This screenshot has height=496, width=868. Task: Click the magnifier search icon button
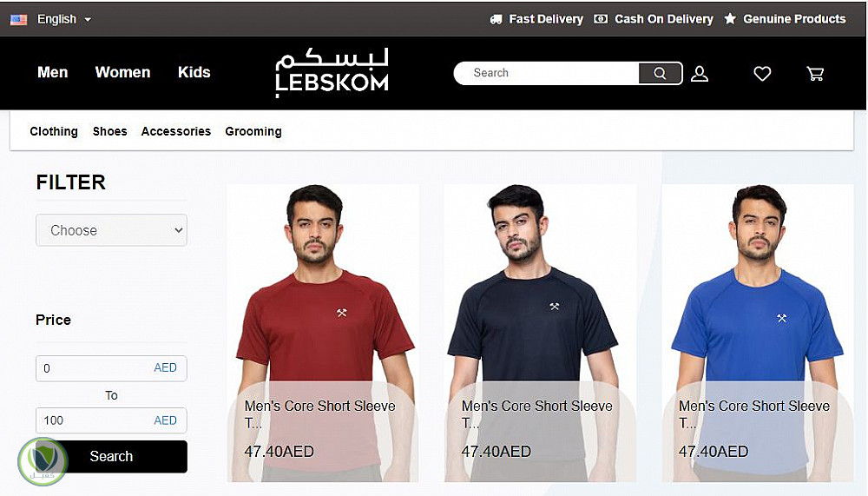pos(660,73)
